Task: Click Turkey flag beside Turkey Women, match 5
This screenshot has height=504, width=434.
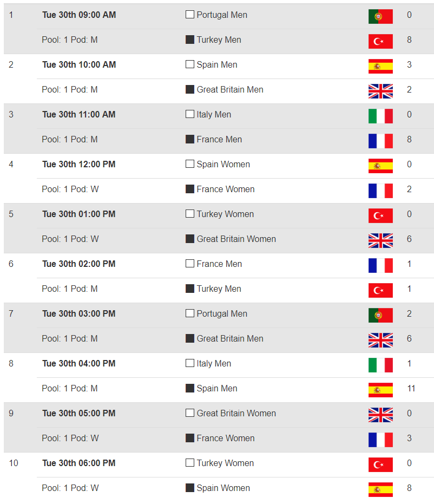Action: (380, 215)
